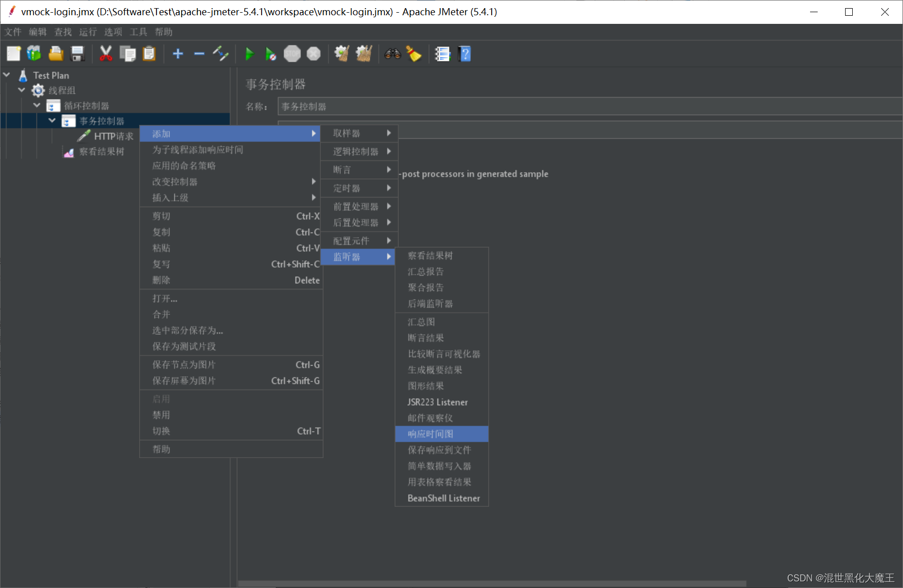Open the 工具 menu
This screenshot has height=588, width=903.
(x=138, y=32)
